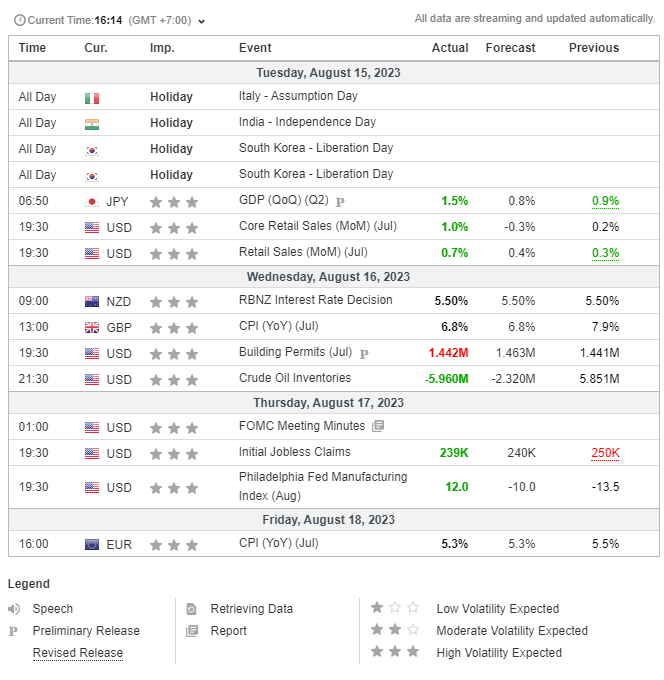Open the Building Permits (Jul) event
The height and width of the screenshot is (680, 664).
click(295, 352)
